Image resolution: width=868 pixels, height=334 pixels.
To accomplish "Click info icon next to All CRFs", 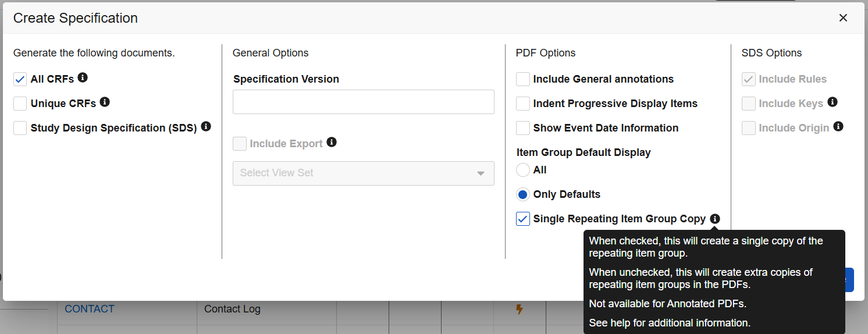I will (83, 77).
